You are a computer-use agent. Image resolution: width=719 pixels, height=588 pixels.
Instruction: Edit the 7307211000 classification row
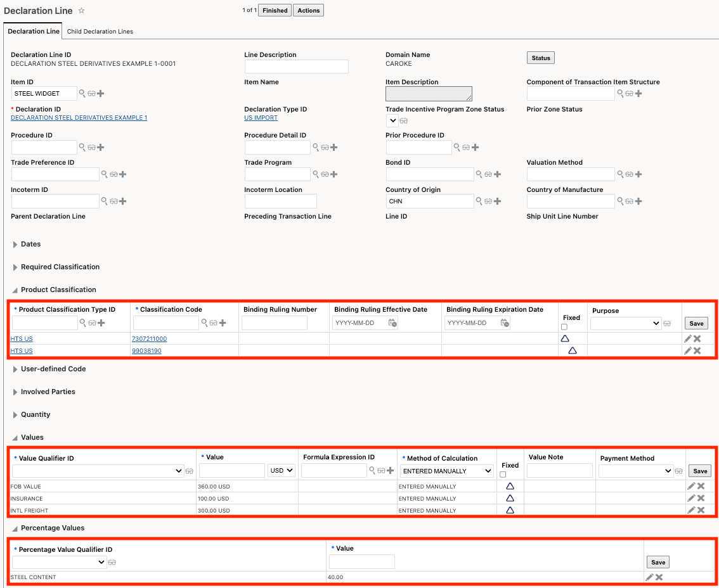click(x=688, y=339)
